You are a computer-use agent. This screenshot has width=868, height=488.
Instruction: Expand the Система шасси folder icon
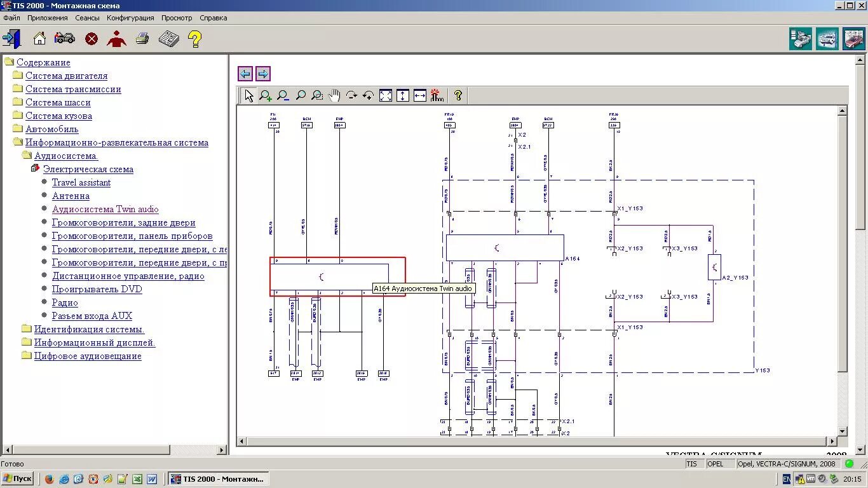click(x=18, y=102)
